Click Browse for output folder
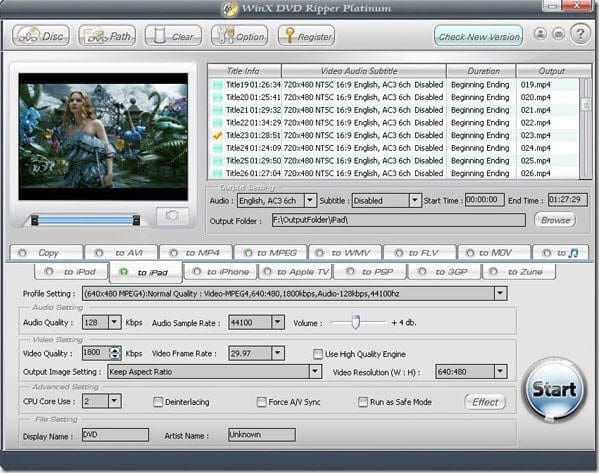The width and height of the screenshot is (599, 473). 555,220
